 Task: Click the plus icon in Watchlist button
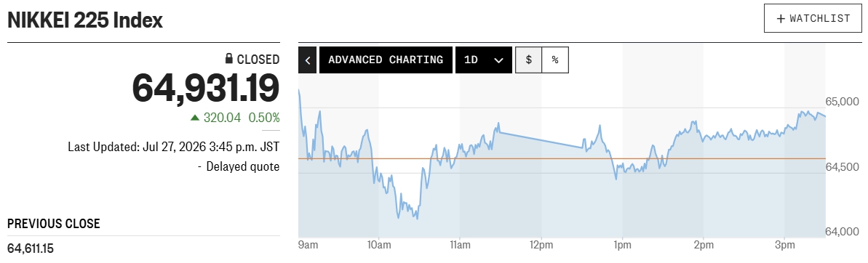click(781, 19)
